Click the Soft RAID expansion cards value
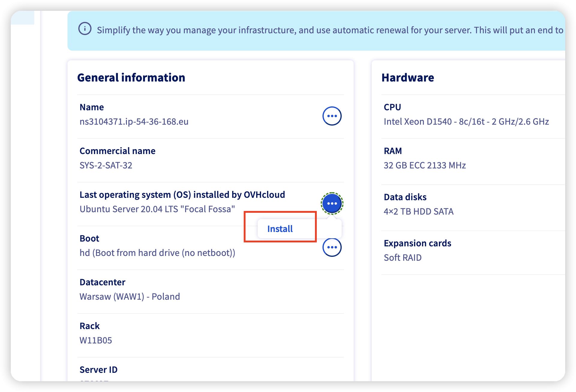 click(403, 258)
